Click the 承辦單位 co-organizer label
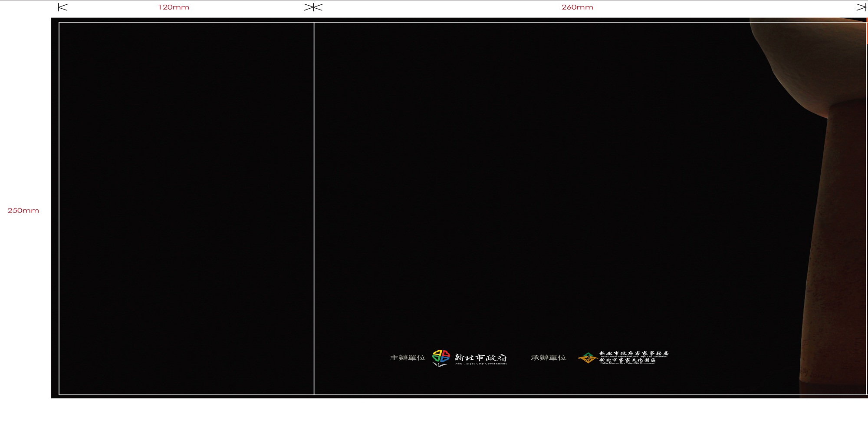The width and height of the screenshot is (868, 424). (x=549, y=358)
